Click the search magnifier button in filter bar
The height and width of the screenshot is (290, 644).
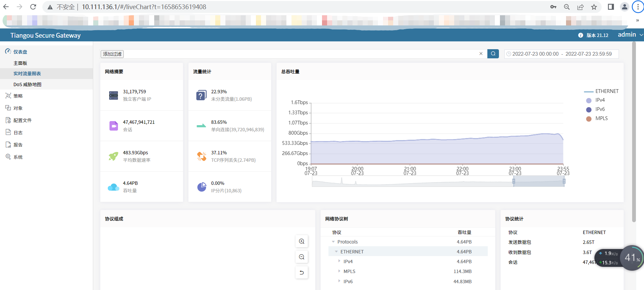tap(493, 54)
